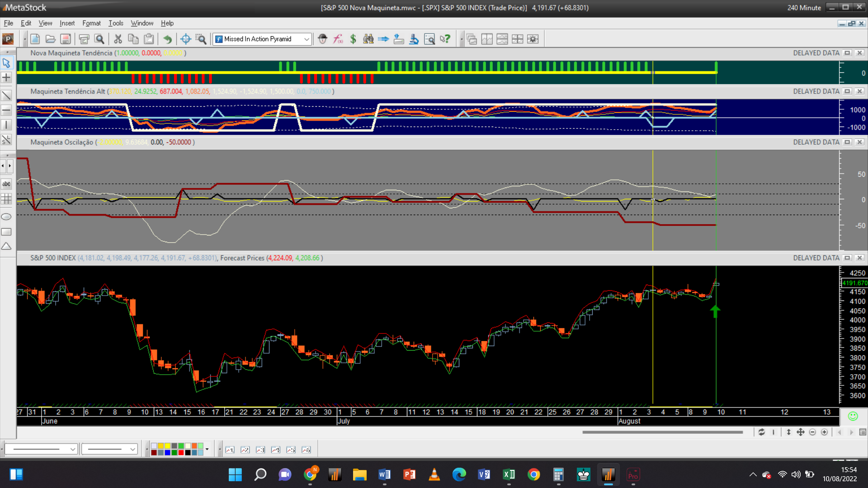This screenshot has height=488, width=868.
Task: Open the Tools menu
Action: (x=115, y=23)
